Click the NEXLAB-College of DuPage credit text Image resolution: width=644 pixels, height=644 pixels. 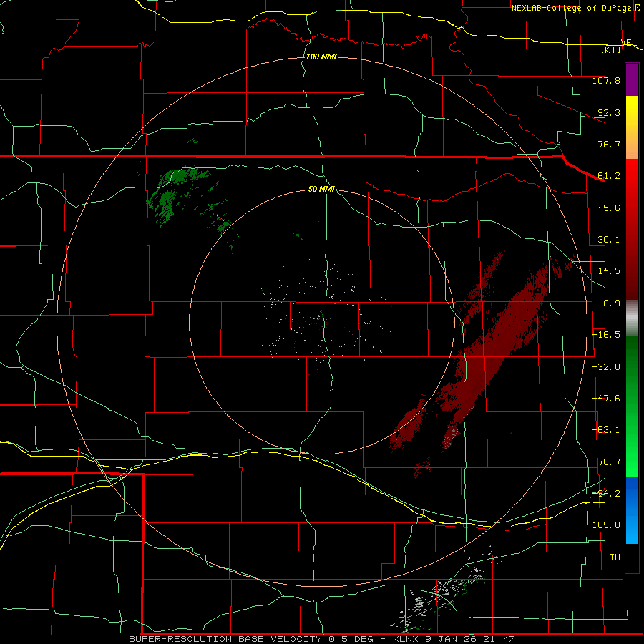click(x=571, y=8)
